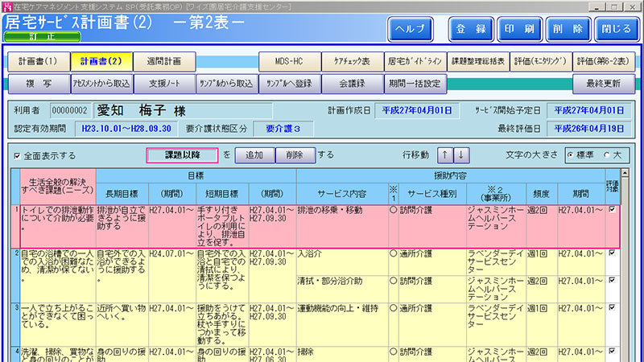Open the 評価(モニタリング) tab
The width and height of the screenshot is (644, 362).
[x=541, y=62]
